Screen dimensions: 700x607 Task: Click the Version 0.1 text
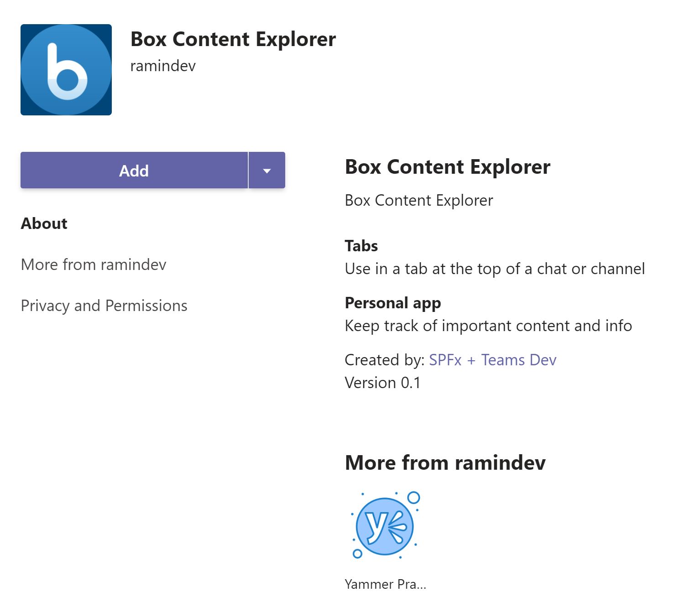click(383, 383)
